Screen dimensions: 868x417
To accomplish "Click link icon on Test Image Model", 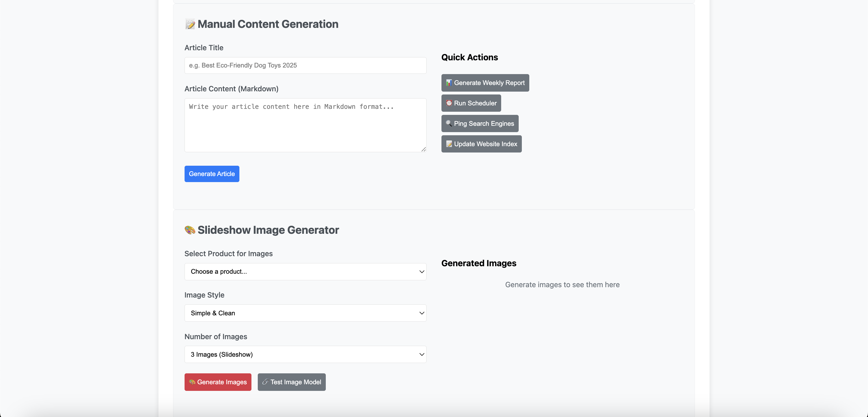I will coord(265,382).
